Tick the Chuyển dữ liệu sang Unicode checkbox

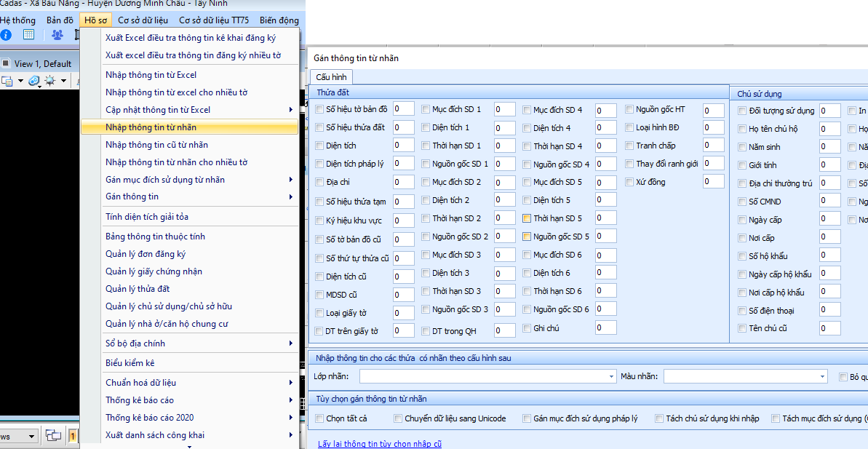pos(398,418)
